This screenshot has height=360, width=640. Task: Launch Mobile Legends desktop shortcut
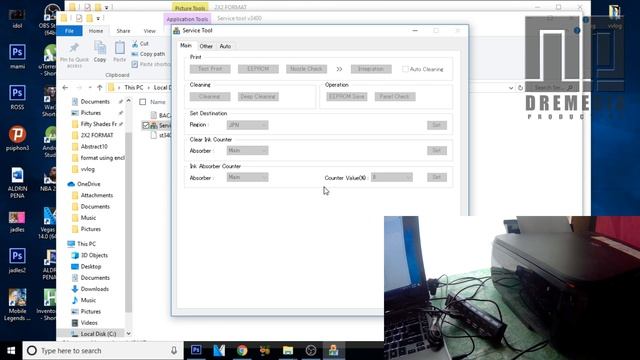point(17,304)
